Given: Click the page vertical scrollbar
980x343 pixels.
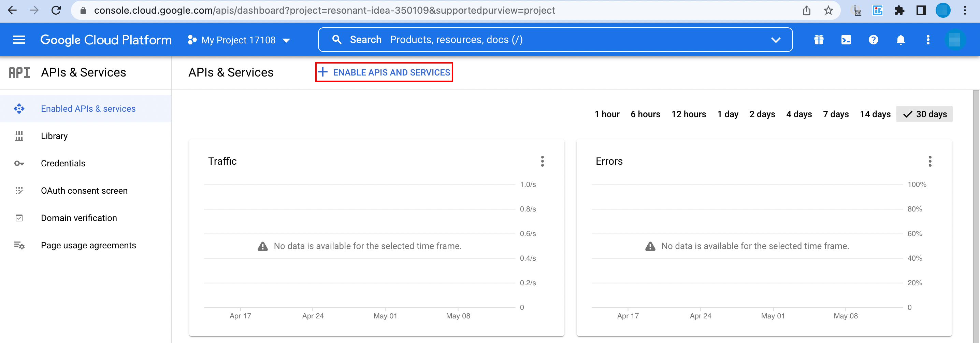Looking at the screenshot, I should point(976,216).
